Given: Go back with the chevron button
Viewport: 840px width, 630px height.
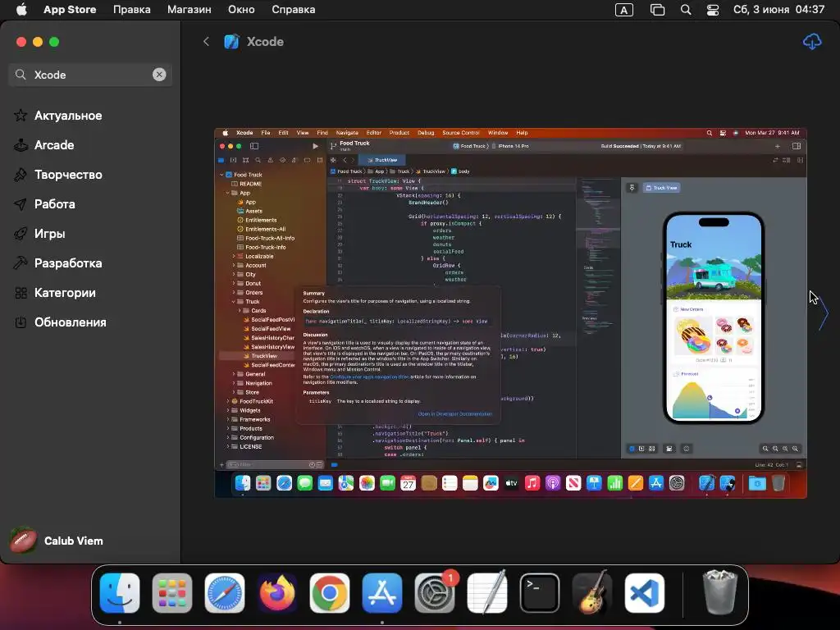Looking at the screenshot, I should (x=206, y=41).
